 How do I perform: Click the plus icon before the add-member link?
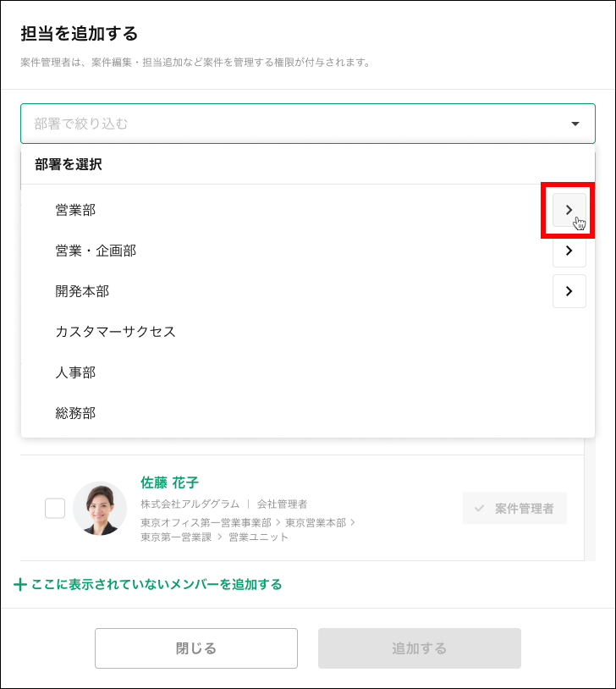coord(19,585)
